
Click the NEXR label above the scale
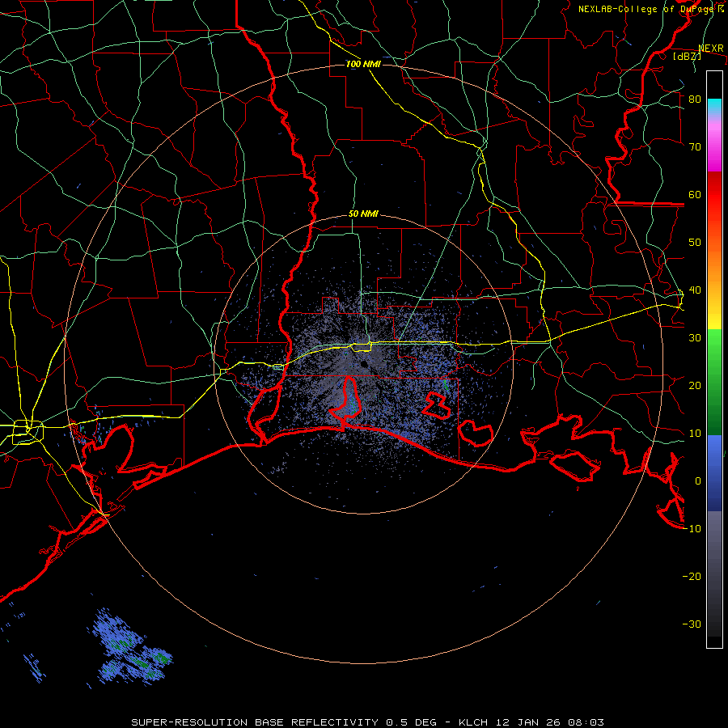711,49
